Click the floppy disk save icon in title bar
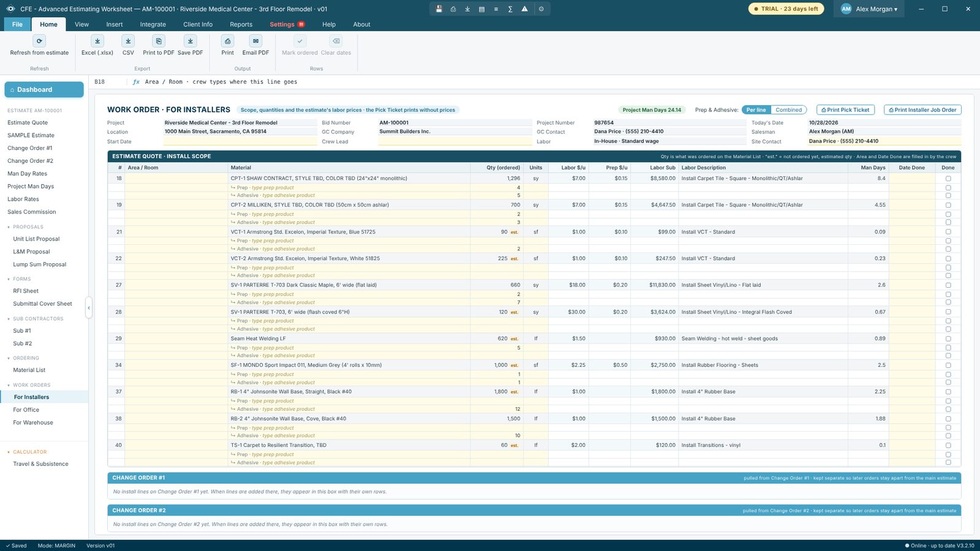The width and height of the screenshot is (980, 551). (439, 9)
